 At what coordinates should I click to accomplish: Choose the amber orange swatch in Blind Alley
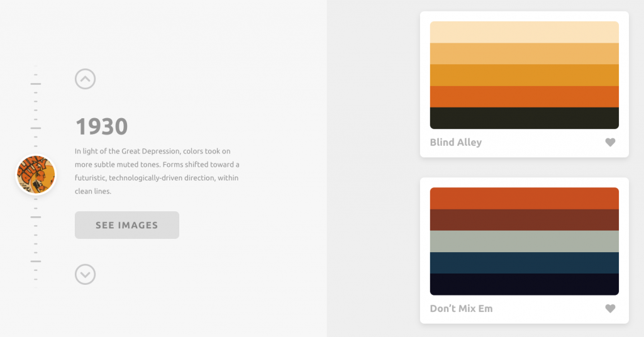point(524,75)
